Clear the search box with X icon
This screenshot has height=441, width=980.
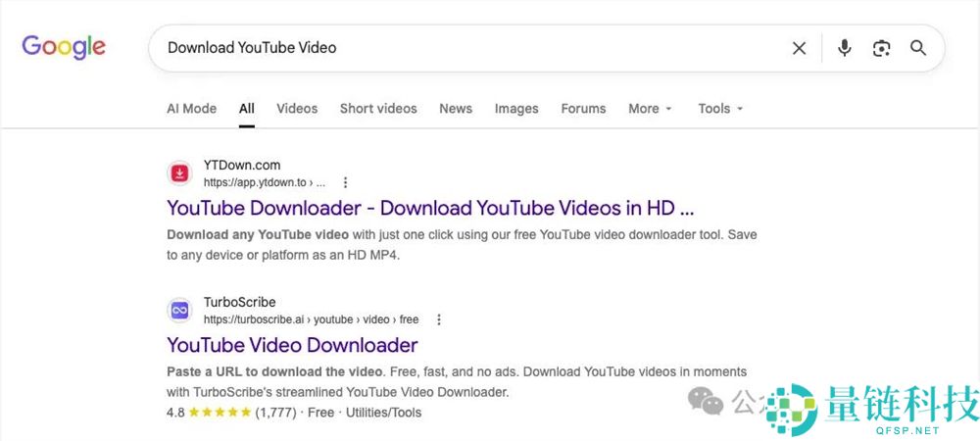[799, 48]
